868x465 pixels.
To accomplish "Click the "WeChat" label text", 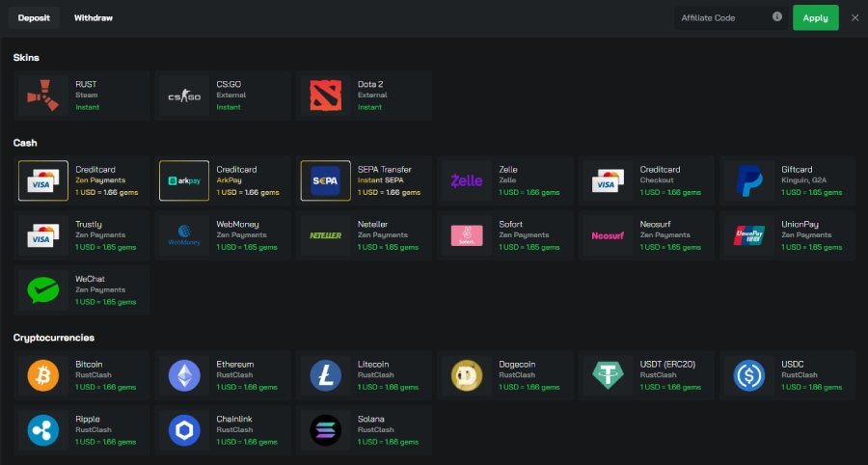I will 91,279.
